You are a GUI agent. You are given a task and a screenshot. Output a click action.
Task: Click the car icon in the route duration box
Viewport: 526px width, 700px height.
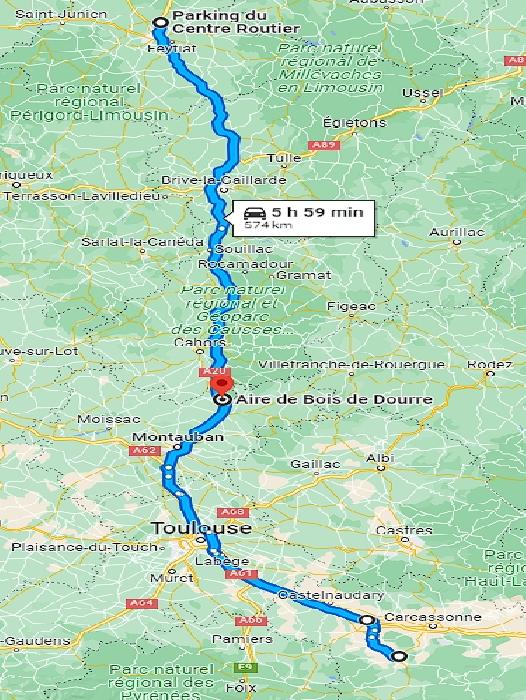coord(255,213)
